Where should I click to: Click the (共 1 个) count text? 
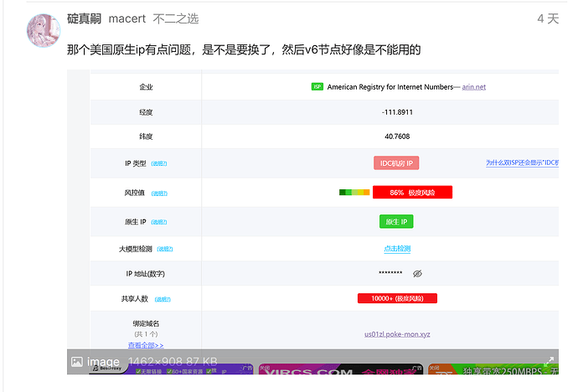146,334
